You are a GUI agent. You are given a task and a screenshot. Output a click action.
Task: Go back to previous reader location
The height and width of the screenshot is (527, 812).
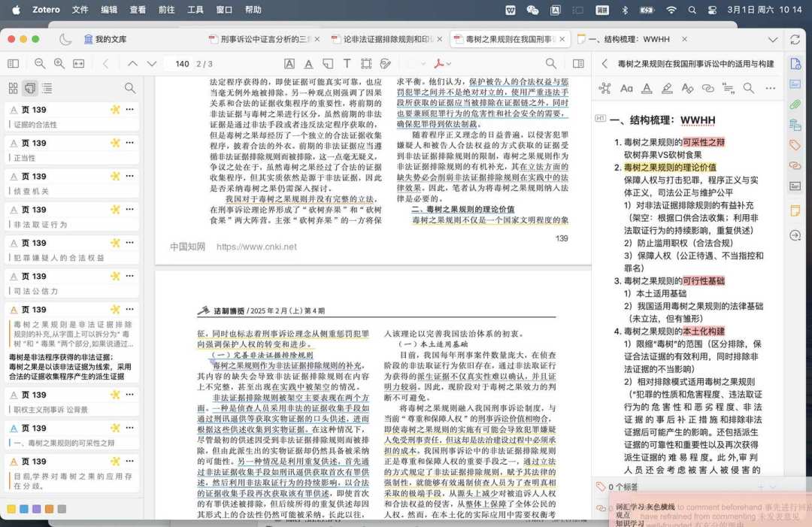pyautogui.click(x=106, y=63)
